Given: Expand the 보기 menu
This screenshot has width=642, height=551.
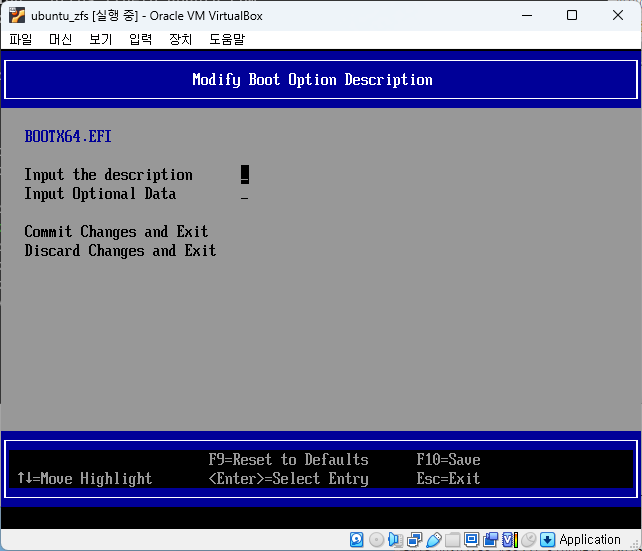Looking at the screenshot, I should coord(100,39).
